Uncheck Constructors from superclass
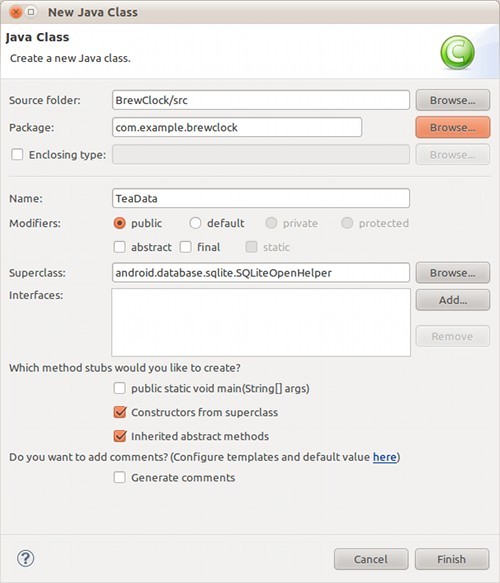 pos(120,412)
